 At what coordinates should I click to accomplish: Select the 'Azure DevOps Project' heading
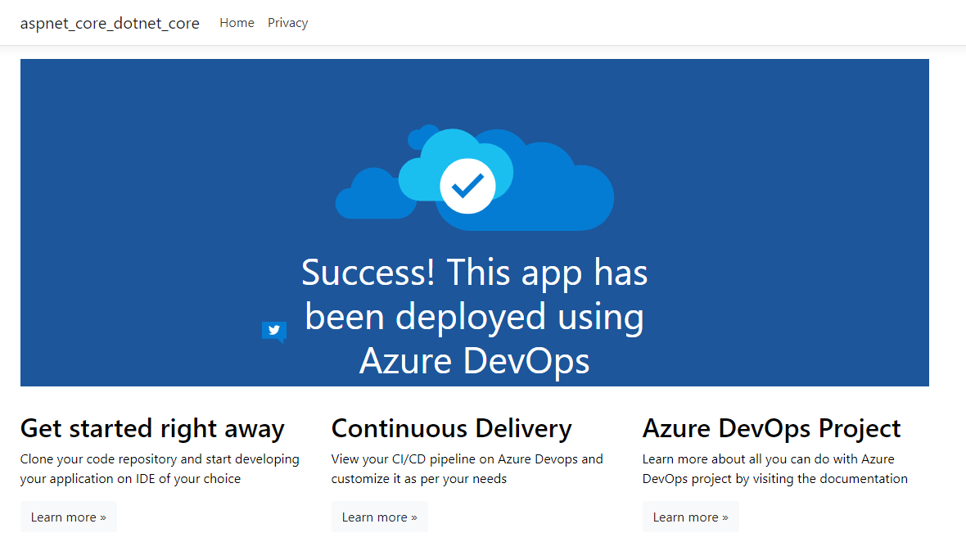coord(771,429)
